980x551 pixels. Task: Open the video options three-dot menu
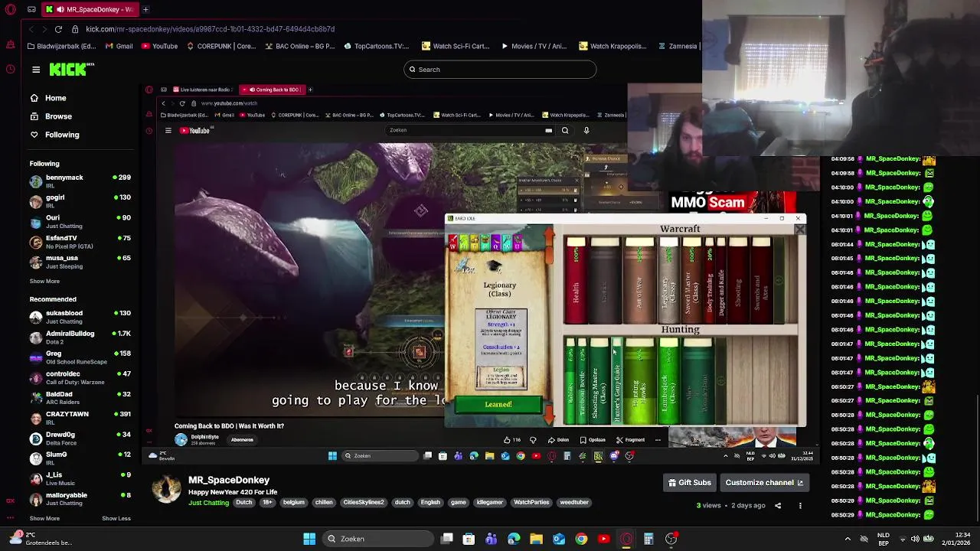pyautogui.click(x=800, y=506)
